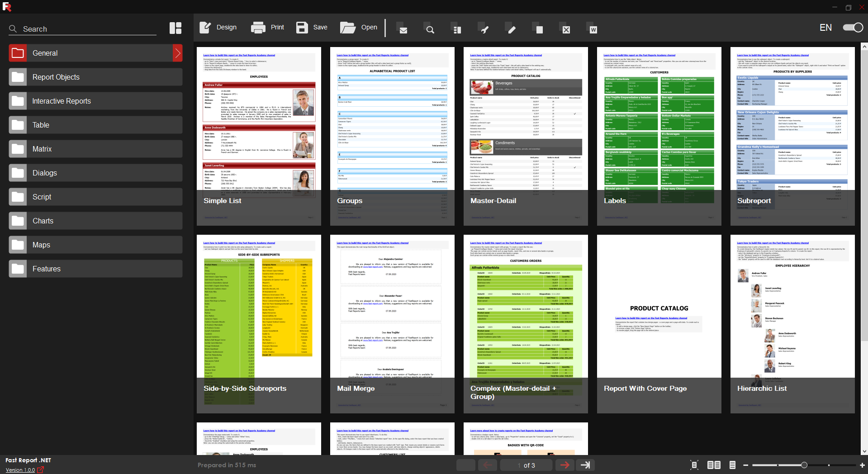868x474 pixels.
Task: Save the prepared report
Action: 312,28
